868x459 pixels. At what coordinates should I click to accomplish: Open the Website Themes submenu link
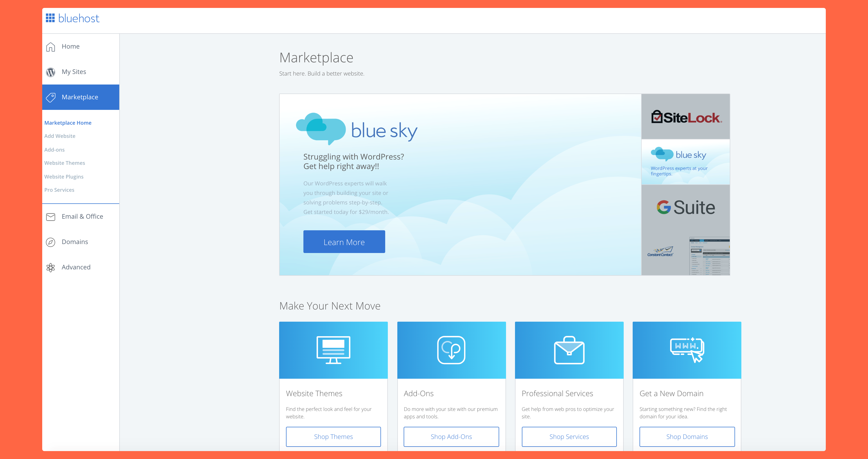pyautogui.click(x=64, y=163)
